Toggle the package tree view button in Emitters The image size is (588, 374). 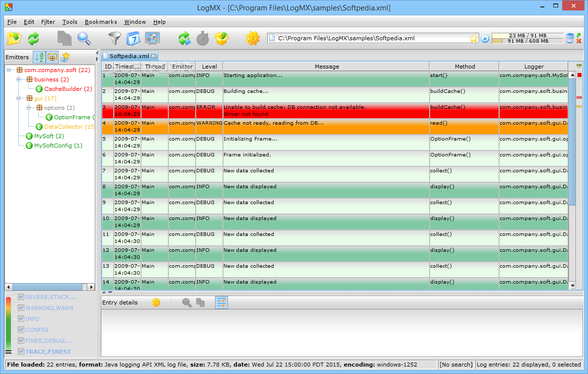point(52,57)
